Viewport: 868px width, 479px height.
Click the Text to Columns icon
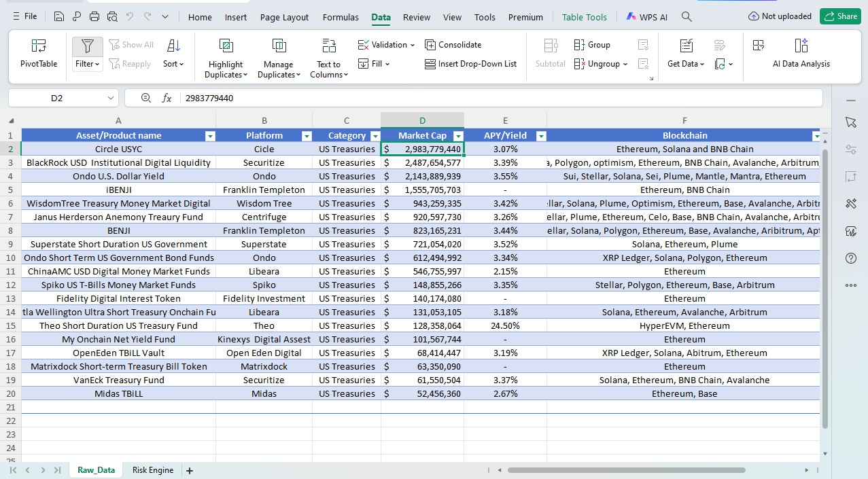pos(329,46)
